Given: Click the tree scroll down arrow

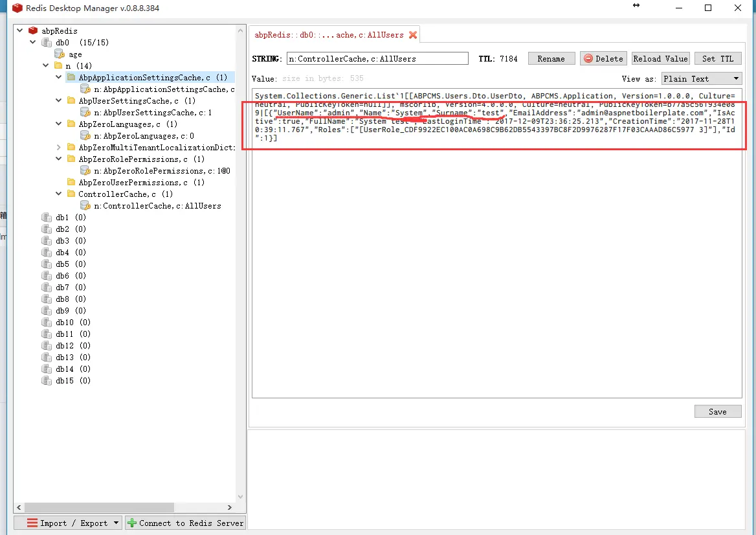Looking at the screenshot, I should [241, 497].
